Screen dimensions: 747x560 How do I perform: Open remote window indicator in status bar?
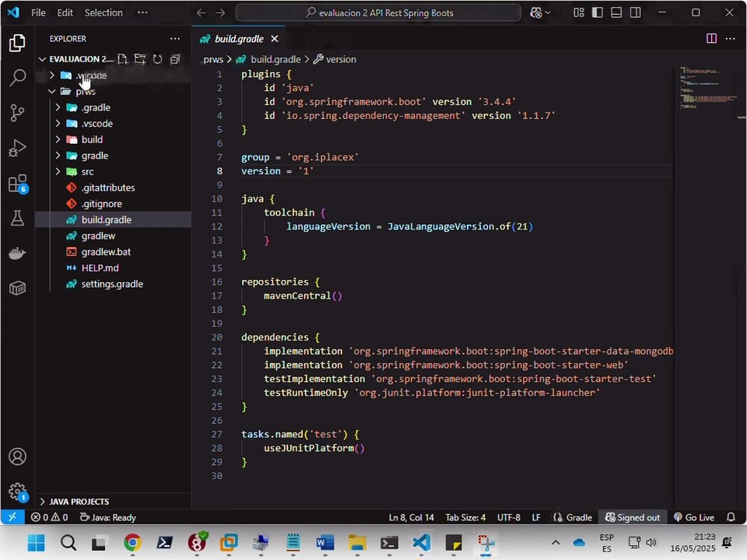tap(12, 517)
